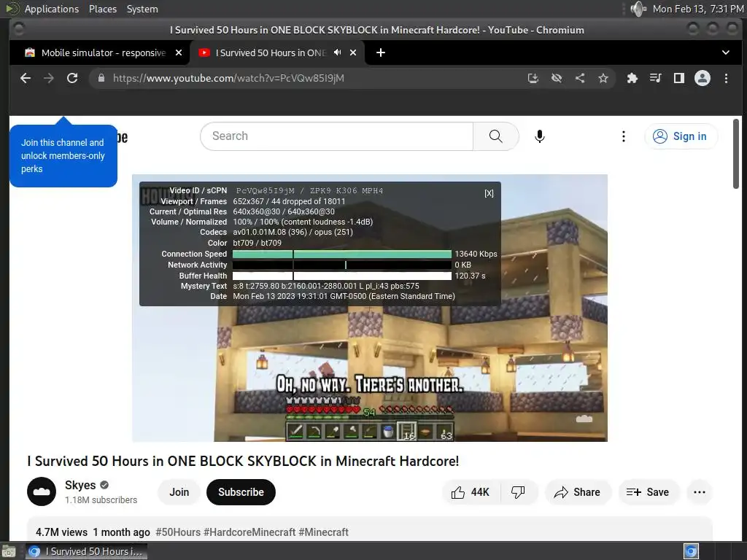Mute the YouTube tab via speaker icon
The width and height of the screenshot is (747, 560).
coord(337,52)
